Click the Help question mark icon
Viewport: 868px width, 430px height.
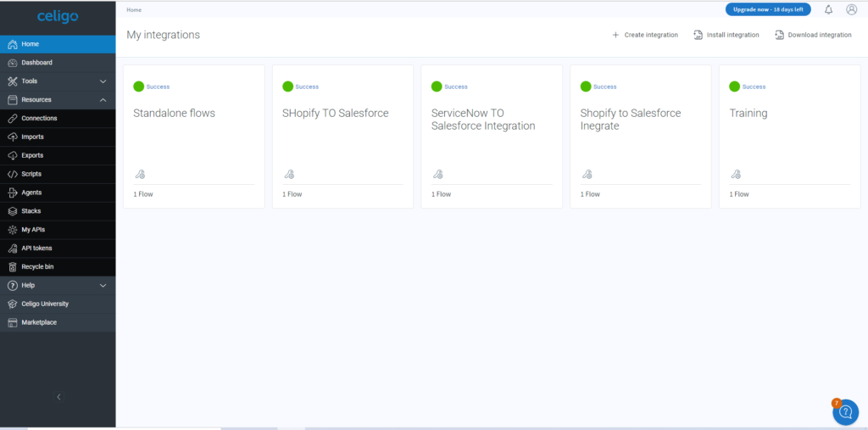(x=13, y=285)
